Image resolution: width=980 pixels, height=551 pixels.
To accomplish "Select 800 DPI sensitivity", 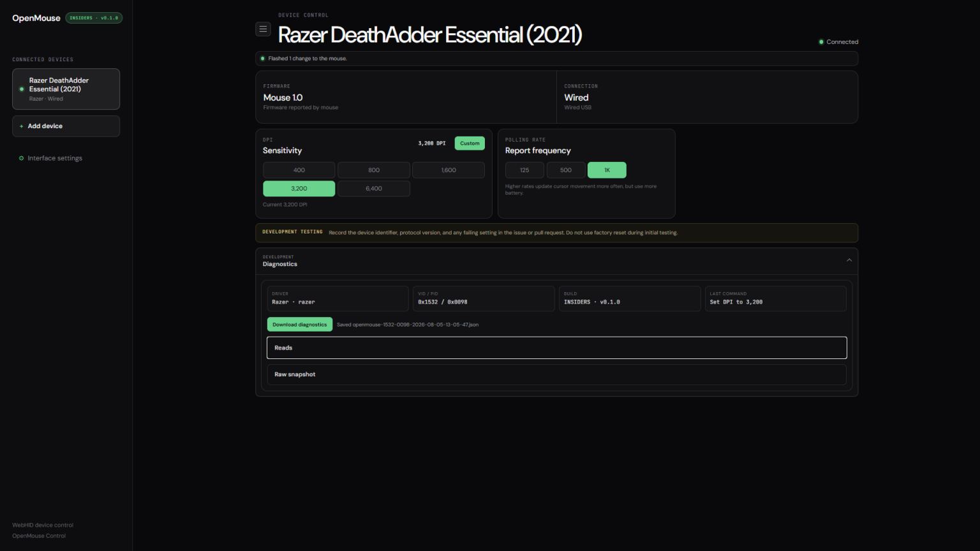I will [x=374, y=170].
